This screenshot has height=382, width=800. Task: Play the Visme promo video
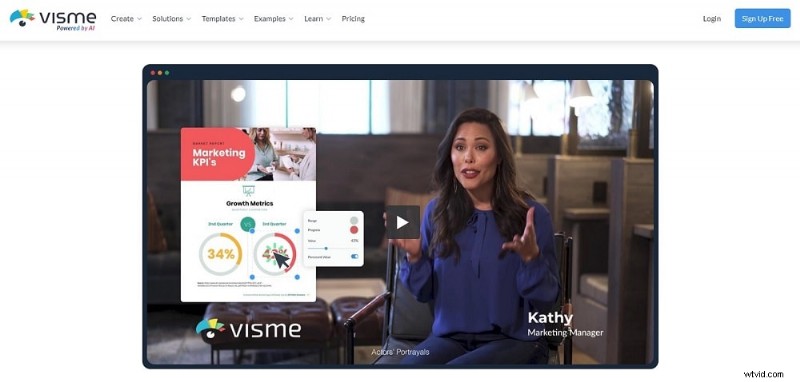(x=403, y=222)
